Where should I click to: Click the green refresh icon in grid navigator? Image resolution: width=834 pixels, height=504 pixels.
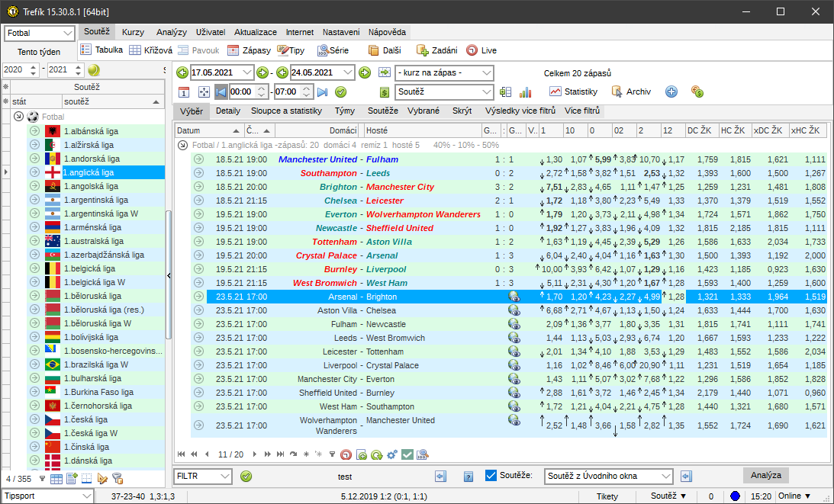tap(377, 454)
